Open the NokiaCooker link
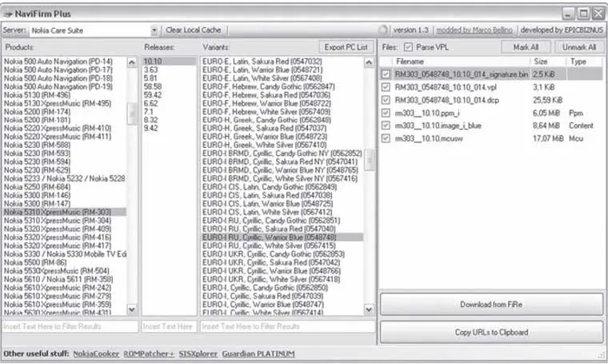 point(96,353)
